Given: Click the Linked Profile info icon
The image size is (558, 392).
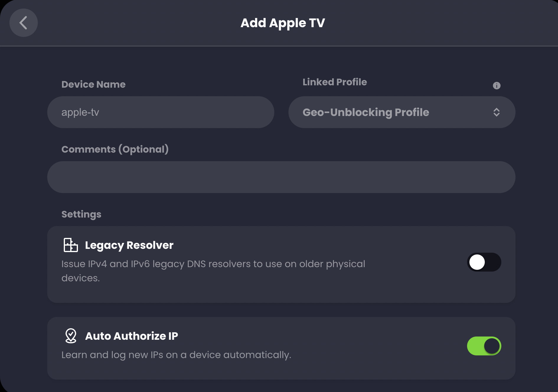Looking at the screenshot, I should (x=497, y=86).
